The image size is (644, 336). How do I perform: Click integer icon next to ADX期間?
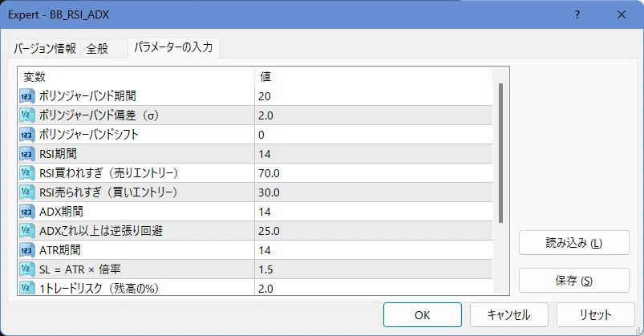click(x=26, y=212)
